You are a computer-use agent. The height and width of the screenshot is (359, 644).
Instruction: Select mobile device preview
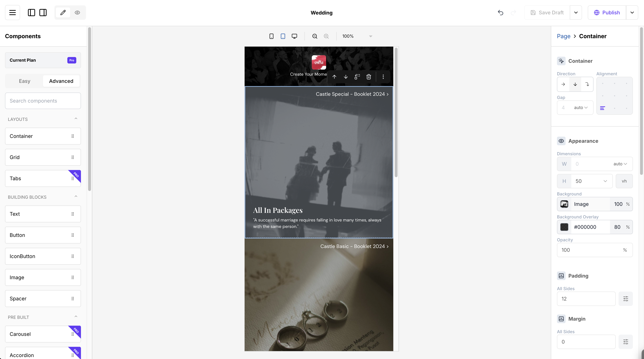click(x=271, y=36)
